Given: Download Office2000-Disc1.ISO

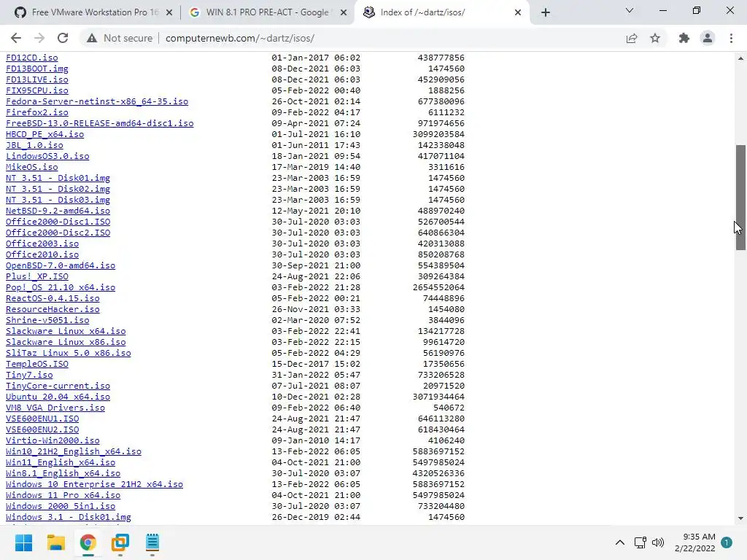Looking at the screenshot, I should 58,222.
